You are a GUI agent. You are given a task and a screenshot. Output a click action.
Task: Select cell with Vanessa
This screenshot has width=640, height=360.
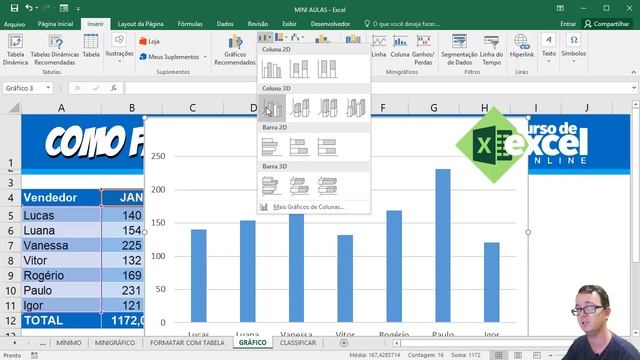[61, 245]
